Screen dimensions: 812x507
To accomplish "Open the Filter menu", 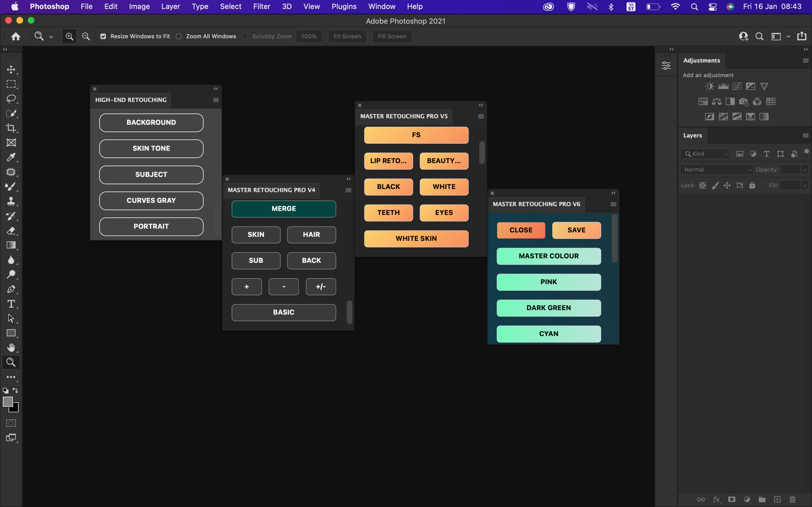I will coord(261,6).
